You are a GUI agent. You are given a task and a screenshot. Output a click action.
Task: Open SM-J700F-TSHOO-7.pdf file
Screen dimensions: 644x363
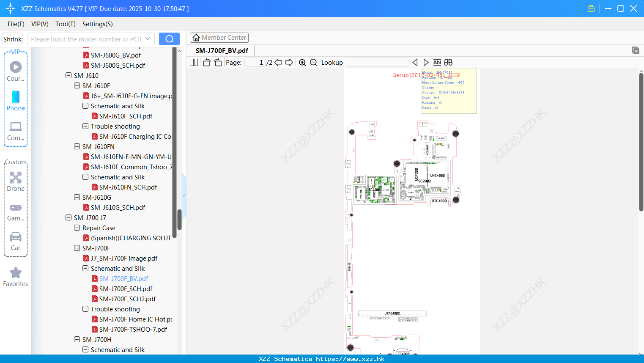129,329
